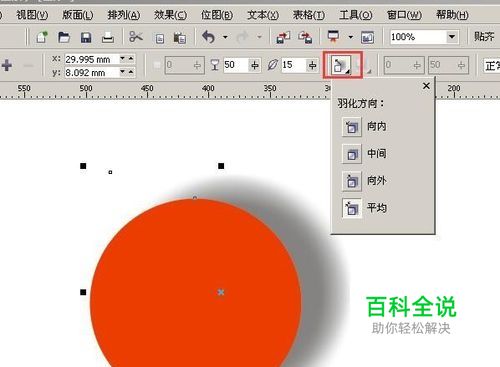
Task: Click the left-middle selection handle
Action: coord(83,292)
